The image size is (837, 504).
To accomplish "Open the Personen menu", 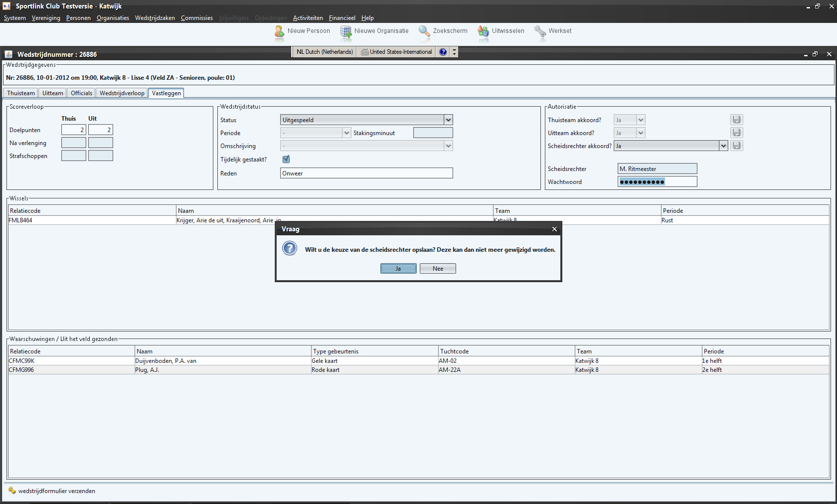I will [78, 18].
